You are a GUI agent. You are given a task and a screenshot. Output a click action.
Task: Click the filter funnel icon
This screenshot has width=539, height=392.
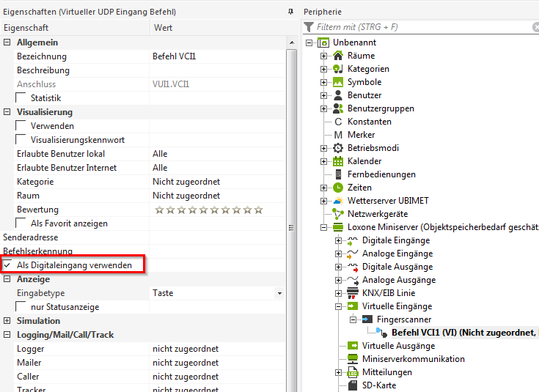(309, 27)
